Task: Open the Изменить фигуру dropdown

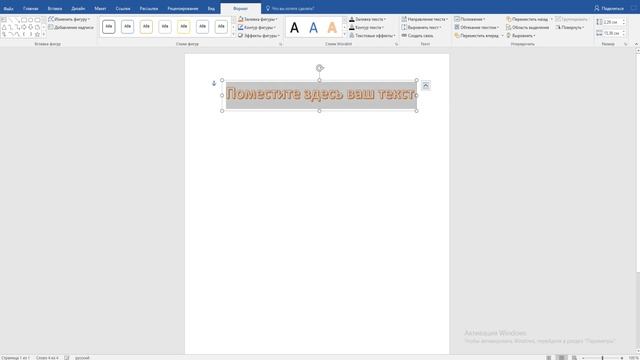Action: 69,19
